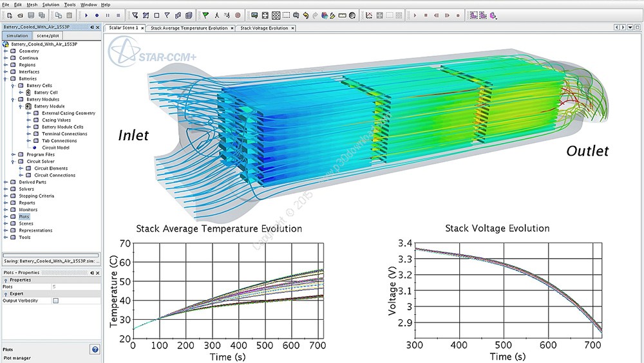Click the Load Simulation toolbar icon
The image size is (644, 363).
coord(20,15)
